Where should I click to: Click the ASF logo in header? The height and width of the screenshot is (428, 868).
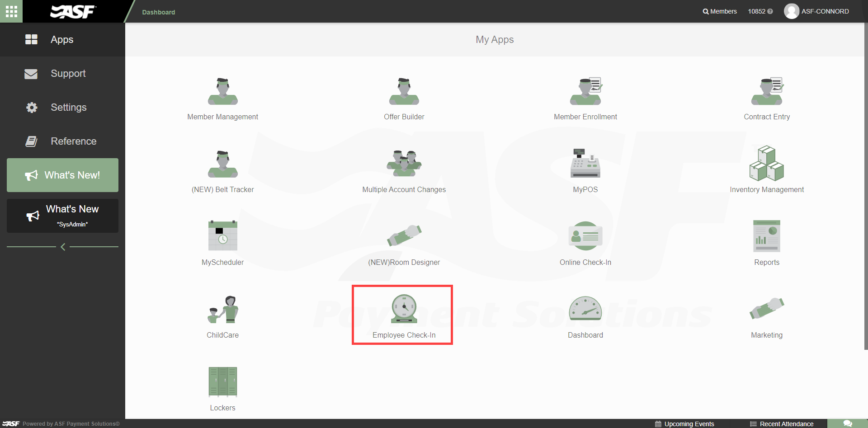tap(73, 11)
